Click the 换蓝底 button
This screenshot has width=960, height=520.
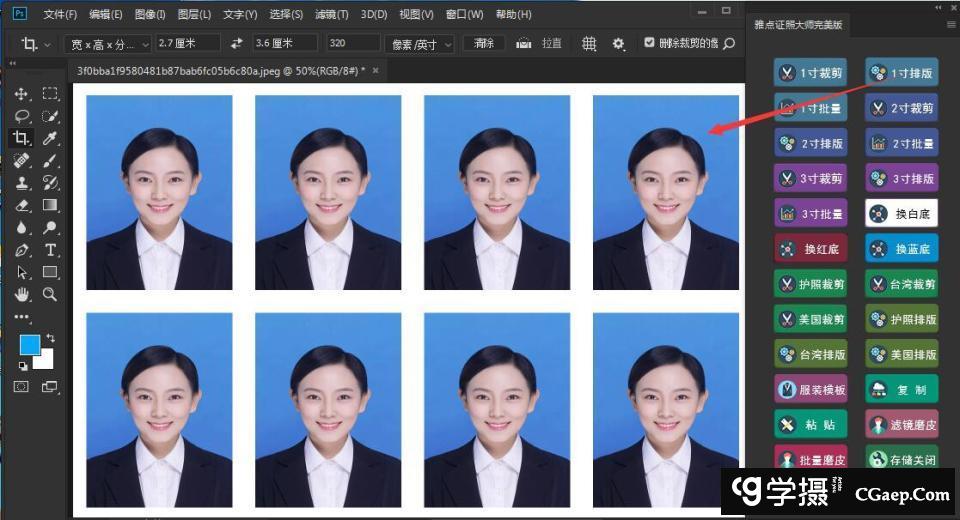click(x=901, y=249)
